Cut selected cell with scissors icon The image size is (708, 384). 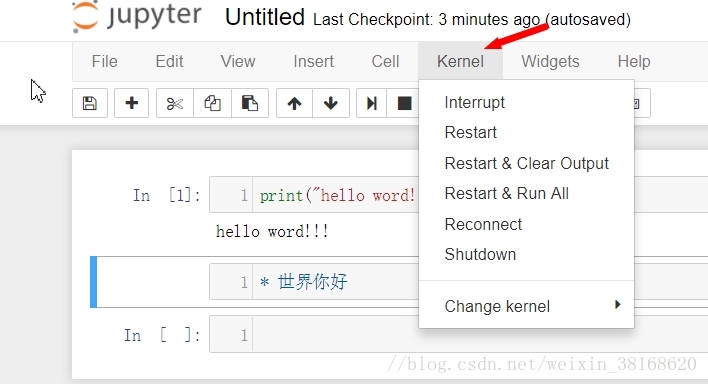(x=175, y=103)
